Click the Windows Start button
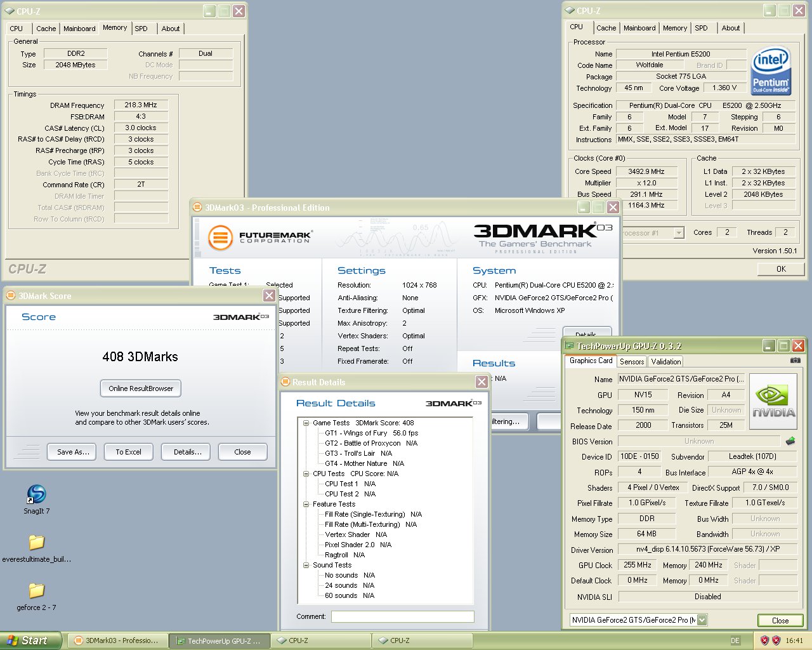The image size is (812, 650). point(31,640)
